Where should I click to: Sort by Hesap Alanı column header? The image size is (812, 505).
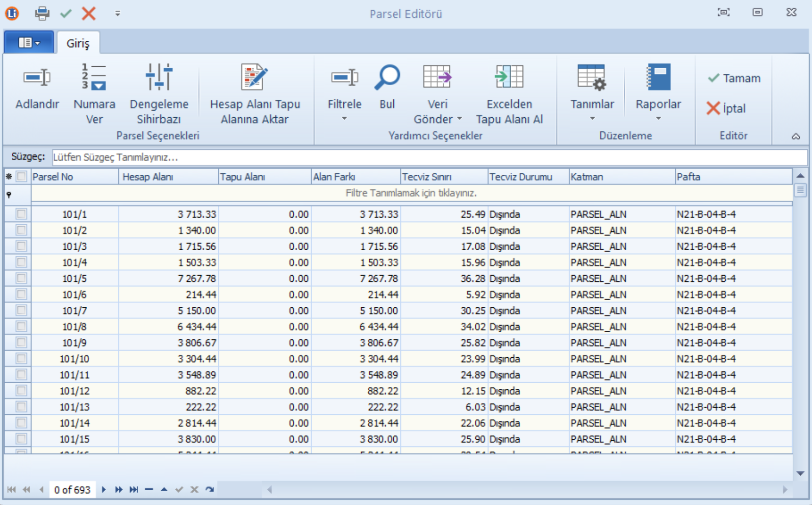click(x=169, y=177)
